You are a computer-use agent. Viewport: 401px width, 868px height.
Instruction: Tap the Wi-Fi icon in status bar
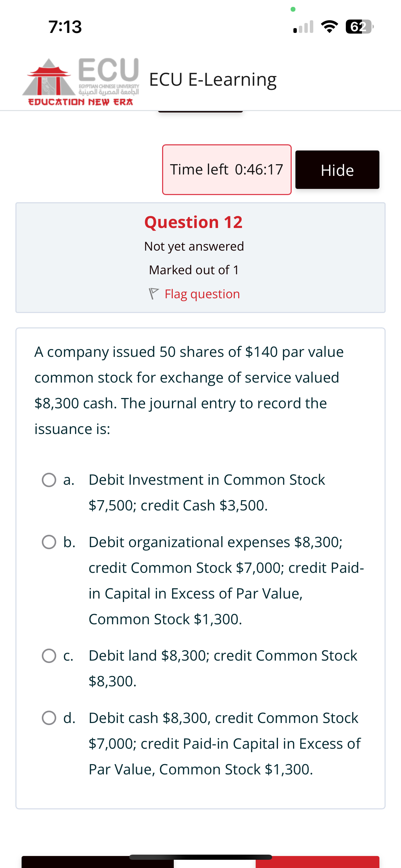pos(330,27)
